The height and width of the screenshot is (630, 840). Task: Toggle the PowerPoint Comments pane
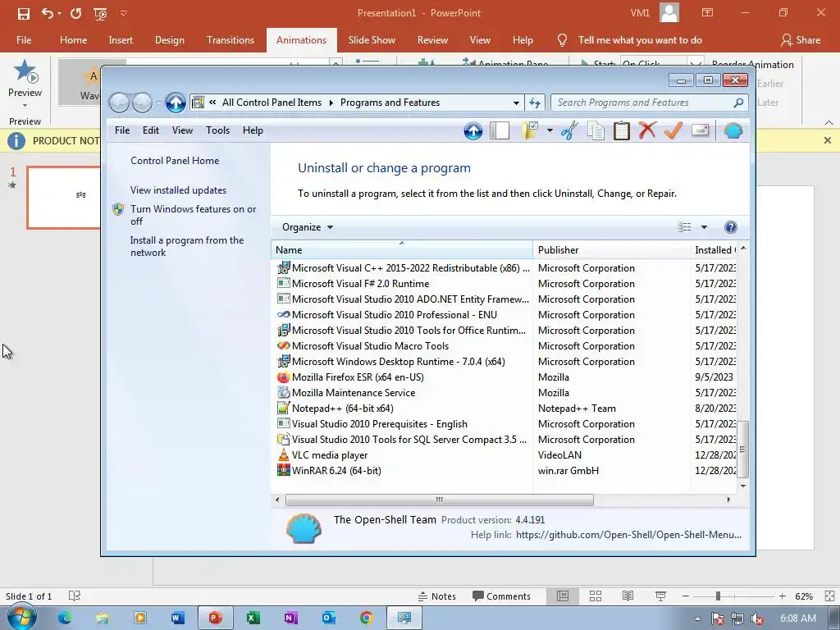point(501,596)
